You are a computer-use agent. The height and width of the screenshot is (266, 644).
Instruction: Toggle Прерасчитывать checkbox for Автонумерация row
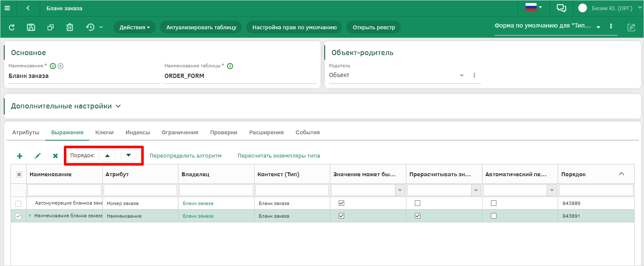[x=418, y=203]
